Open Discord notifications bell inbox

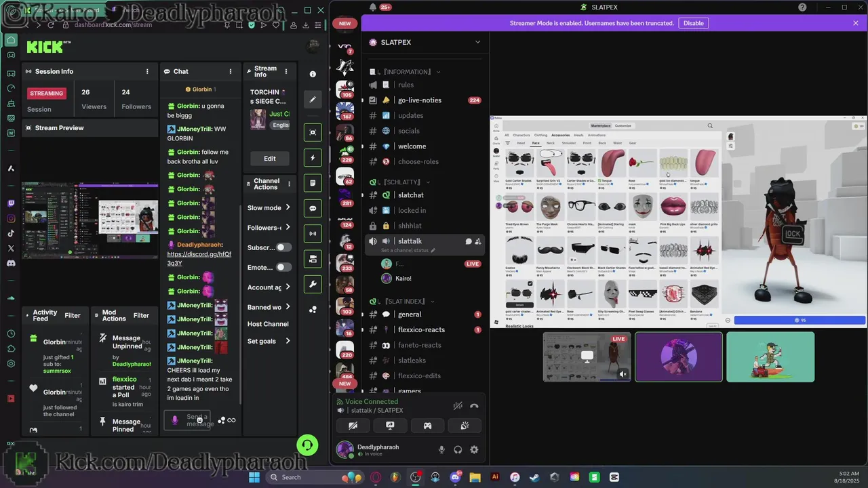[x=373, y=7]
